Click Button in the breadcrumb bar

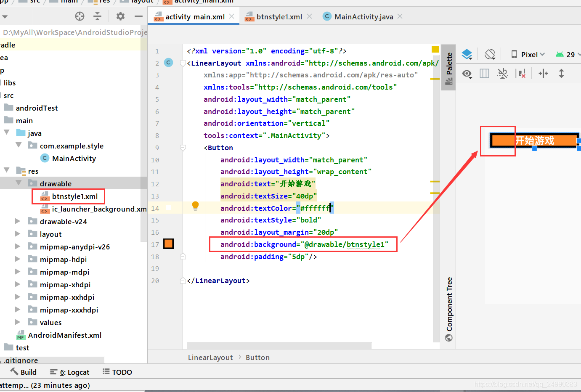click(x=257, y=358)
